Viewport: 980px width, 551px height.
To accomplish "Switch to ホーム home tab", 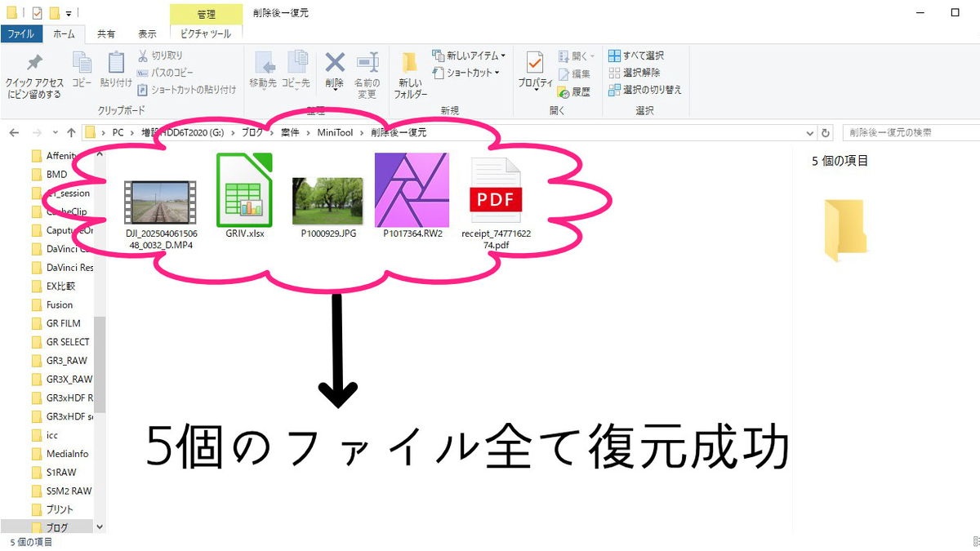I will (64, 33).
